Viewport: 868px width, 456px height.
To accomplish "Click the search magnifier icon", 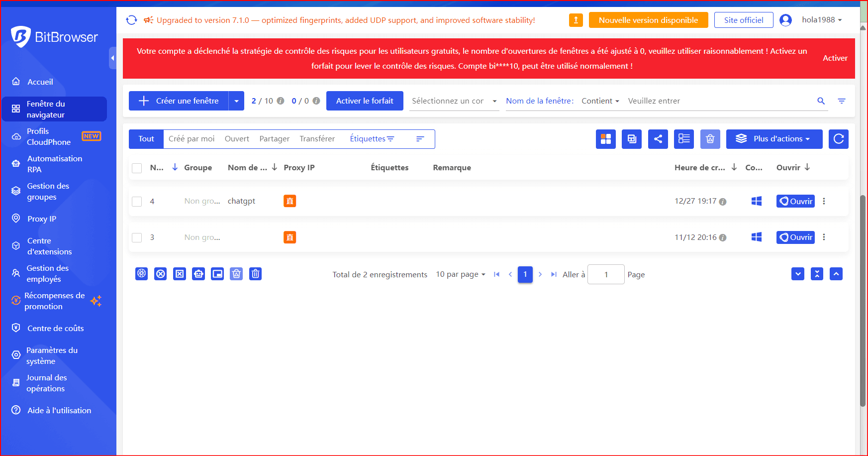I will [821, 101].
